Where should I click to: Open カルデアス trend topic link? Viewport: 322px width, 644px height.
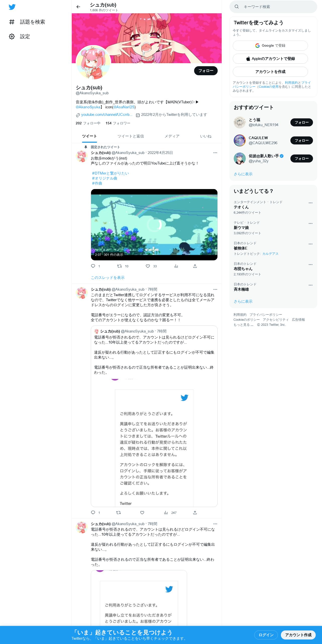pos(270,254)
